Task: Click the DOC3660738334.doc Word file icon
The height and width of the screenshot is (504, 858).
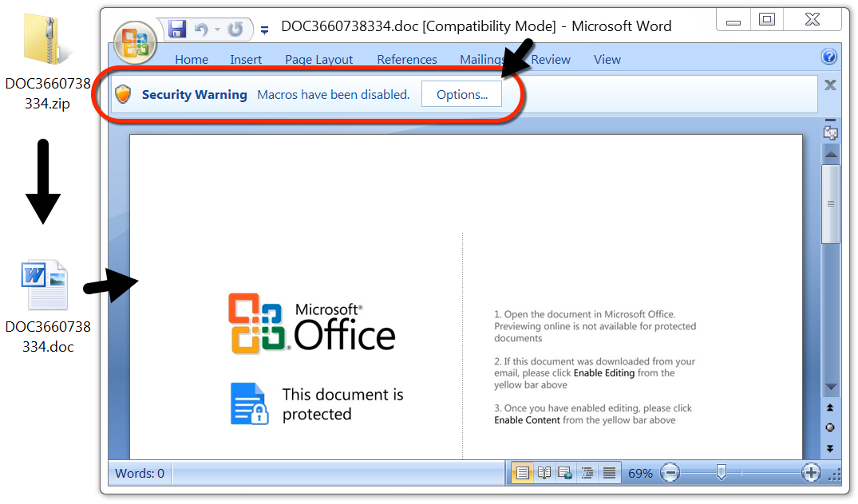Action: click(45, 285)
